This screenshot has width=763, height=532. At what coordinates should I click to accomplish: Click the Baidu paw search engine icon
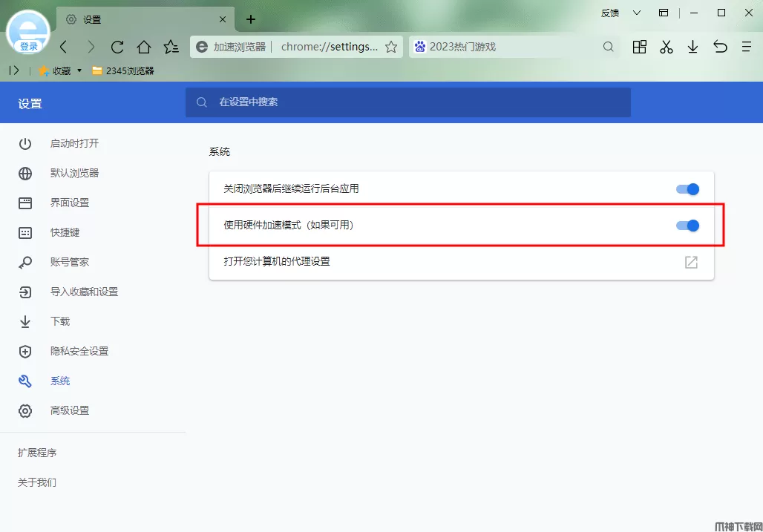420,47
